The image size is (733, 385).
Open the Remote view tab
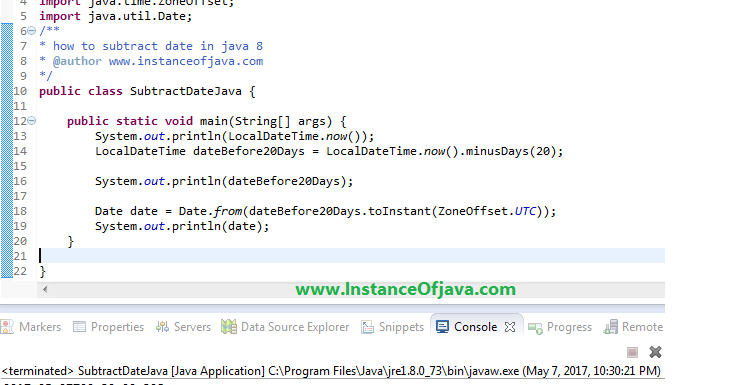pos(633,327)
